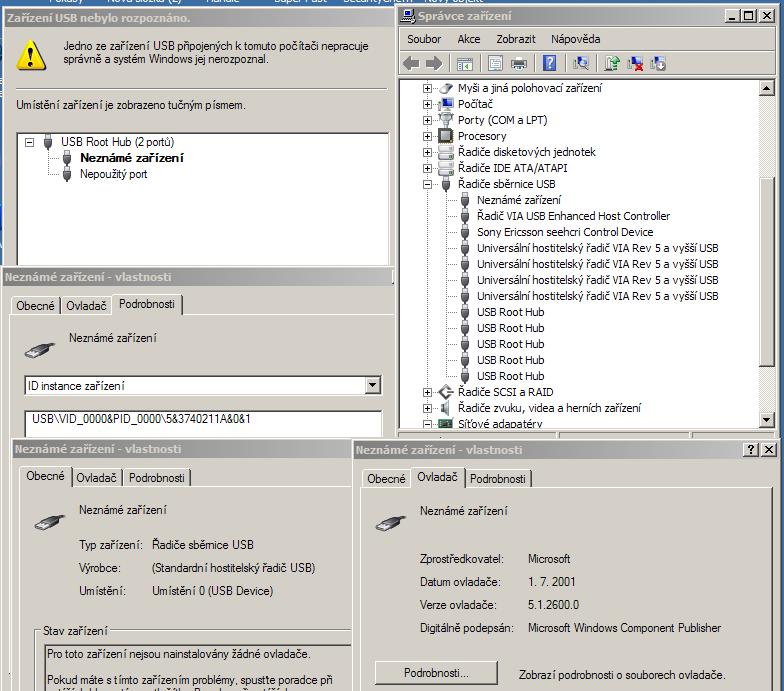
Task: Click the icon beside Sony Ericsson seehcri Control Device
Action: point(465,232)
